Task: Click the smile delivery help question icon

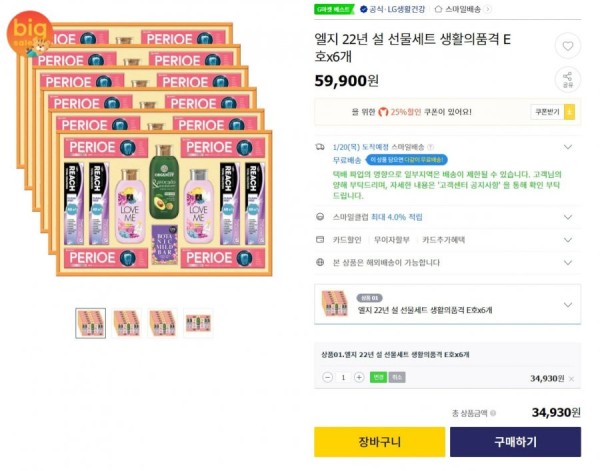Action: [430, 147]
